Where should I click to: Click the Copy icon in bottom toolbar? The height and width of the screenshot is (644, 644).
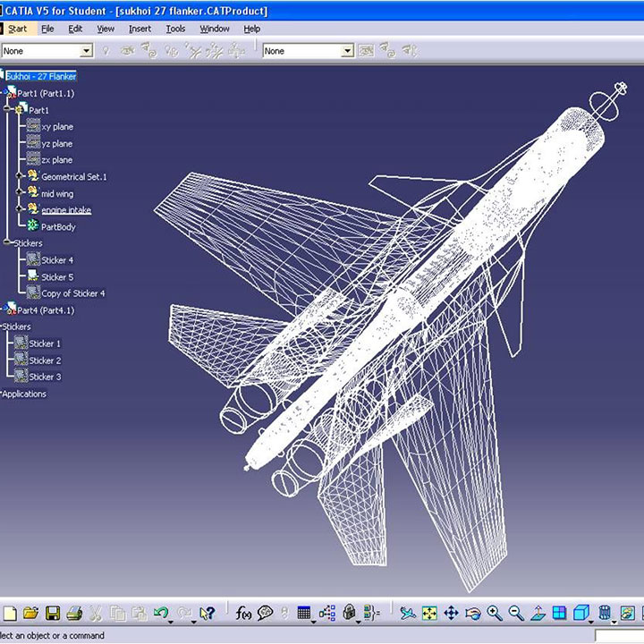tap(118, 614)
